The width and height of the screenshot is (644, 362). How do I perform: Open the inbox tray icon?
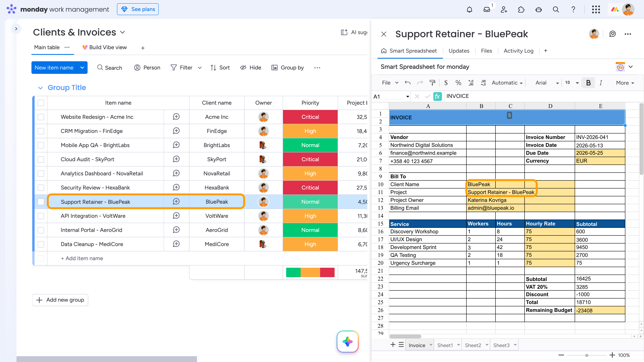coord(486,9)
